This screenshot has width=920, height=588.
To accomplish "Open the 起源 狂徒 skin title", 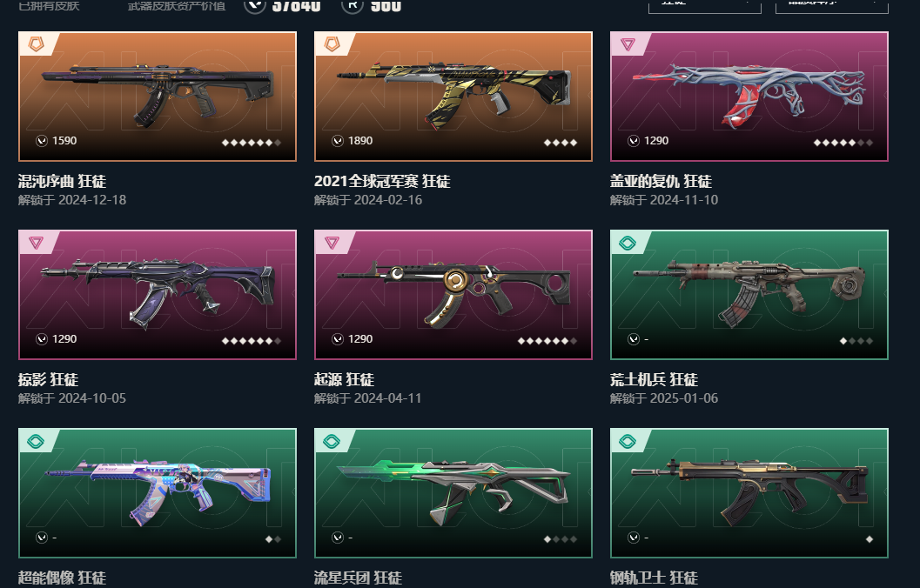I will (345, 379).
